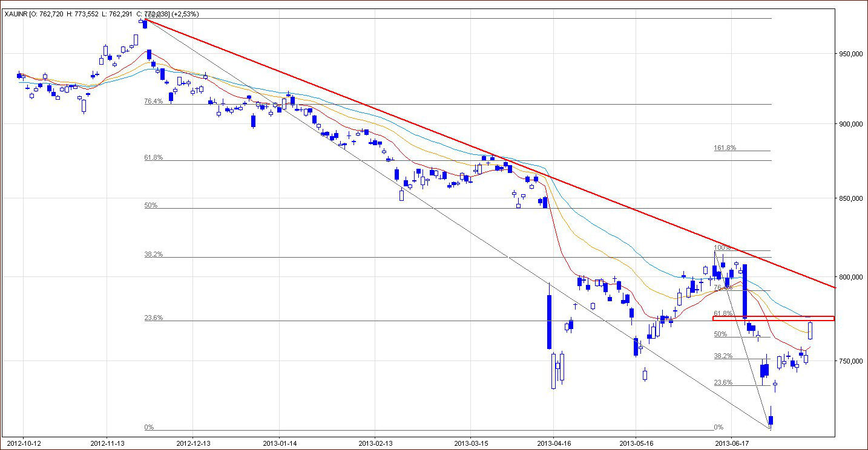Click the 800,000 price axis label

[850, 277]
